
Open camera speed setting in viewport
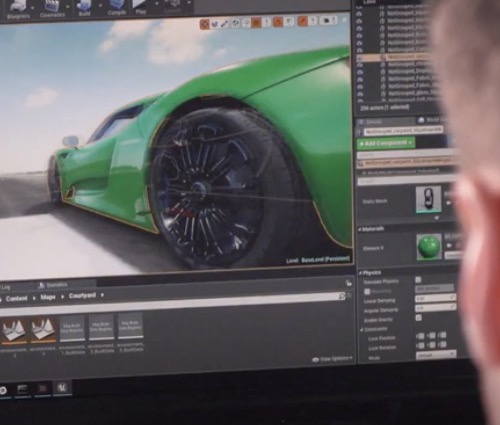coord(327,20)
